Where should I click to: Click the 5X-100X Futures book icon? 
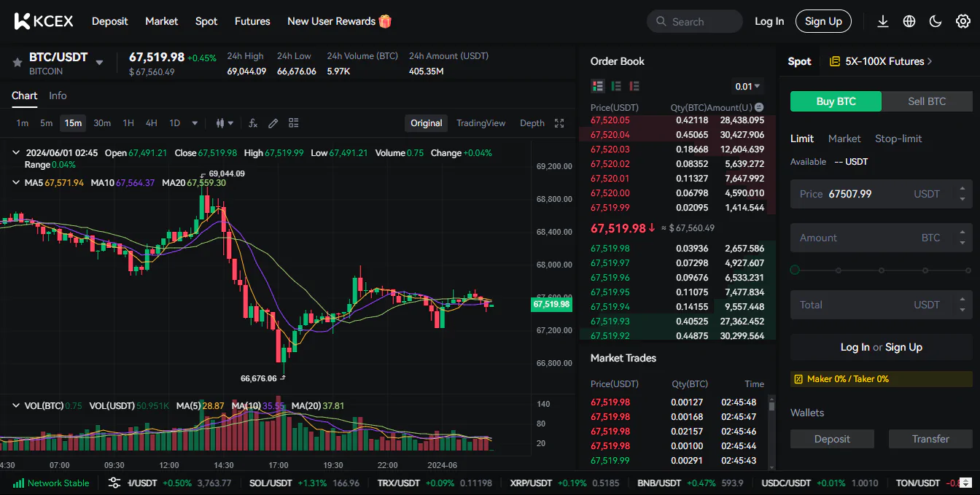tap(835, 61)
